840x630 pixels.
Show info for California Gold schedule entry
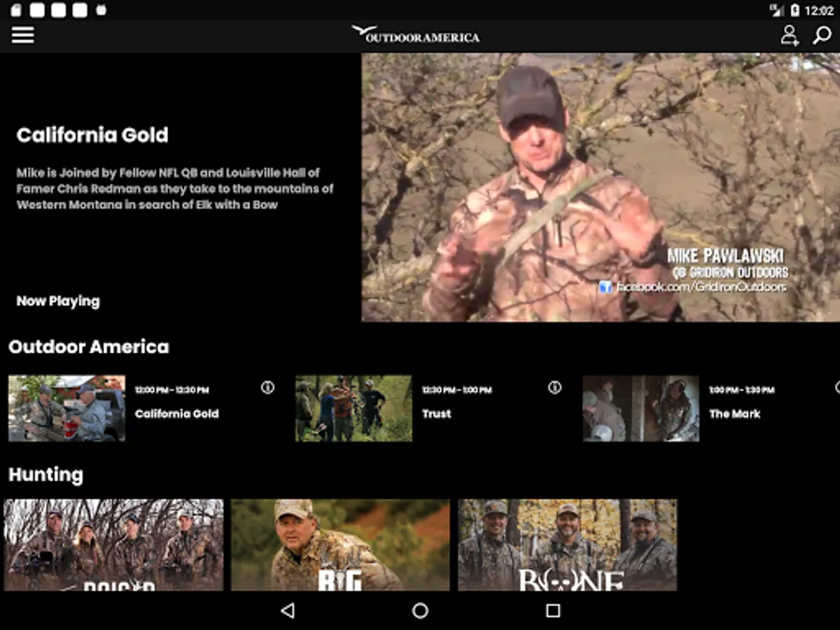tap(267, 387)
